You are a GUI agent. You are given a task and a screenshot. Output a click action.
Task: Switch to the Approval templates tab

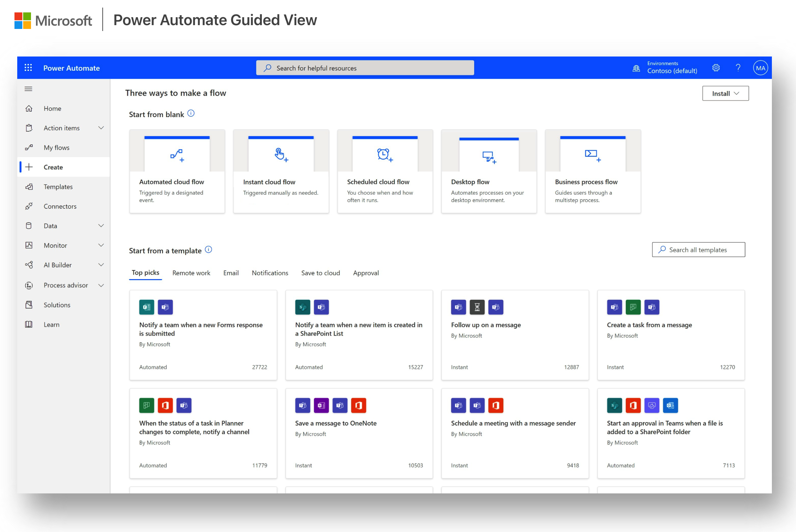[366, 273]
